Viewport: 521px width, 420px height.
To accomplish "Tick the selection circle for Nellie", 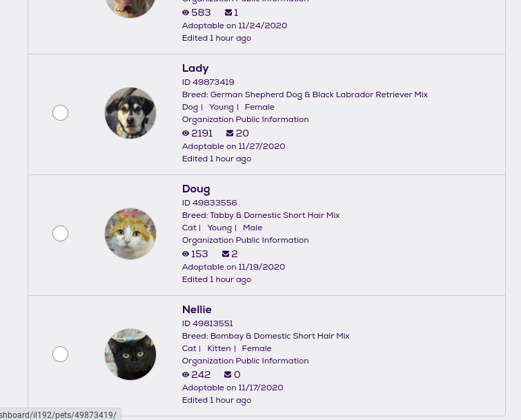I will [x=61, y=354].
